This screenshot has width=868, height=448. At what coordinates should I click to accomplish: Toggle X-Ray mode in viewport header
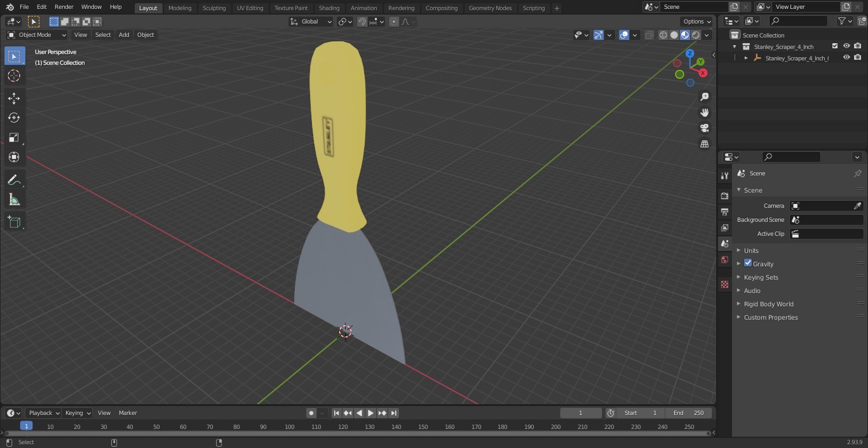coord(649,35)
